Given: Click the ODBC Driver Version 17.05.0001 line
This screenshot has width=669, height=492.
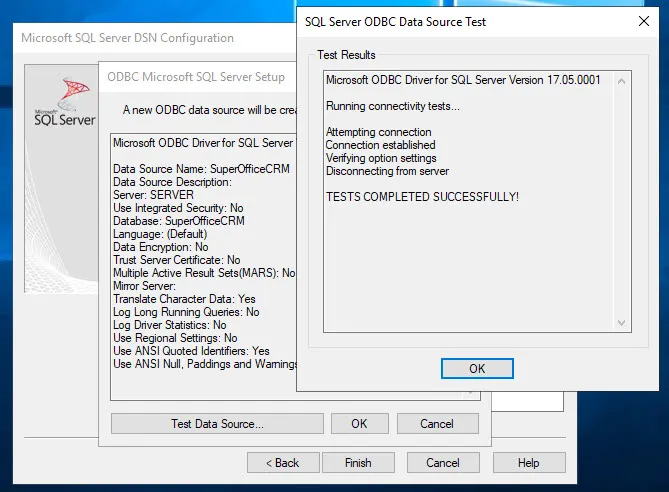Looking at the screenshot, I should coord(463,80).
